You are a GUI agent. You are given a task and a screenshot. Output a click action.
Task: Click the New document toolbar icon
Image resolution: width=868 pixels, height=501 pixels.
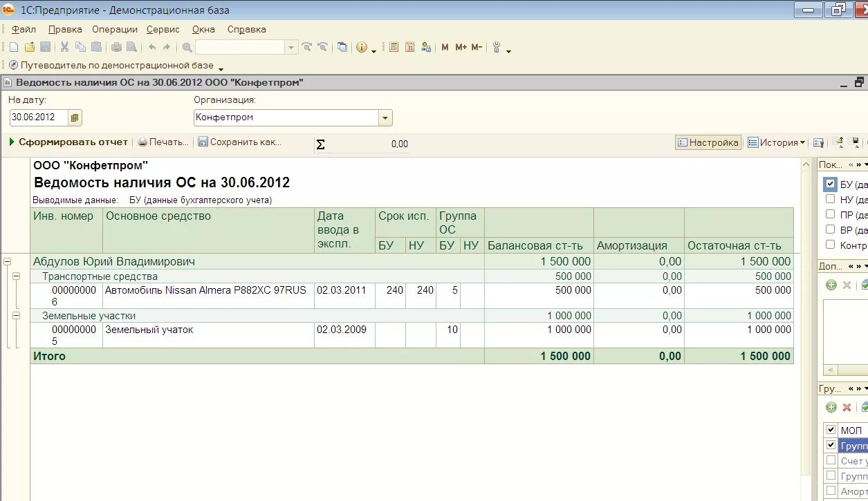(x=13, y=48)
